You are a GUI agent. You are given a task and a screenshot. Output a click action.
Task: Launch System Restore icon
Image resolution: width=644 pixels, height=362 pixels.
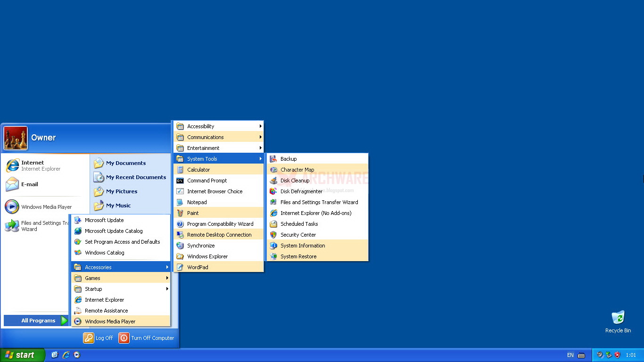coord(273,256)
